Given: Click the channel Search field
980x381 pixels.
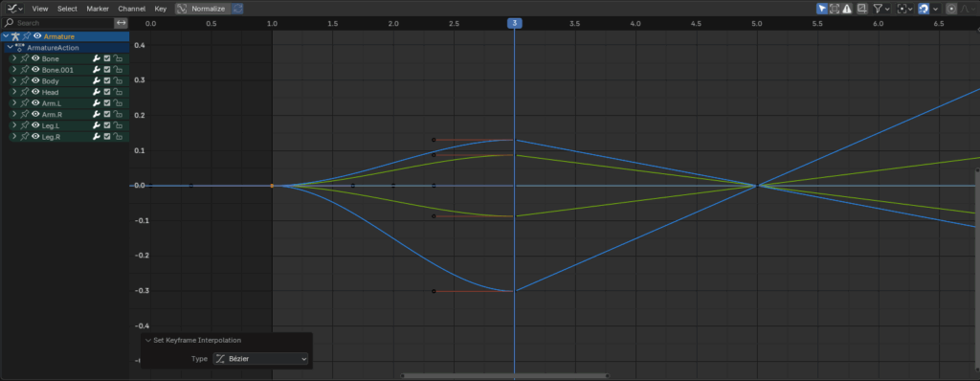Looking at the screenshot, I should pyautogui.click(x=58, y=23).
